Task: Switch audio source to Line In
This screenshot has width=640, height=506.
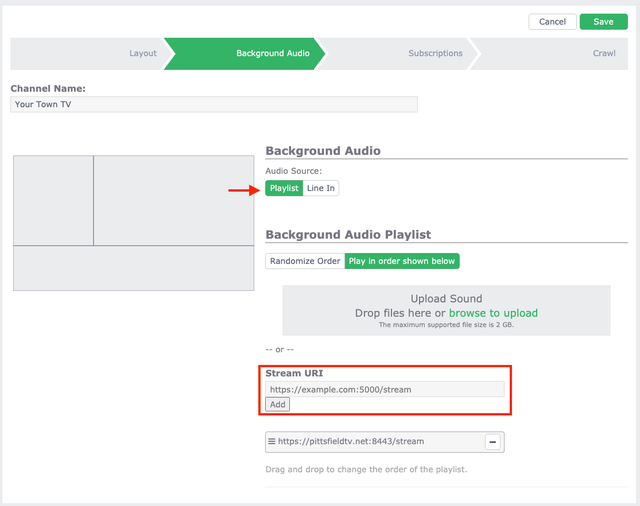Action: click(x=321, y=188)
